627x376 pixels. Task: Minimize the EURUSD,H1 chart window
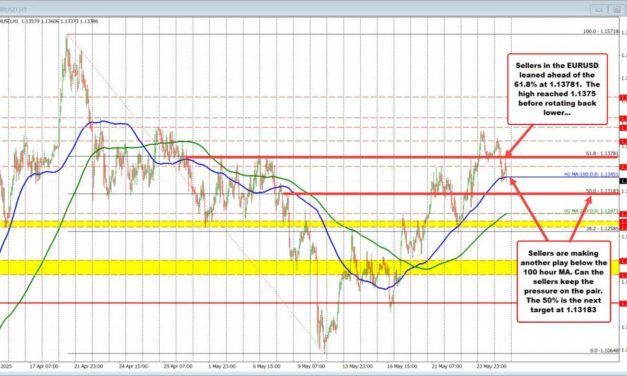tap(599, 9)
